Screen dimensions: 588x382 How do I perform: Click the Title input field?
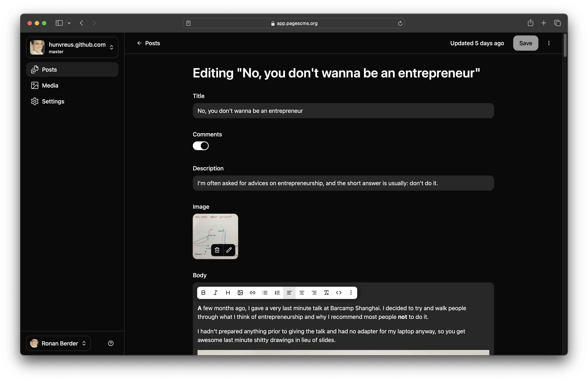[x=343, y=111]
